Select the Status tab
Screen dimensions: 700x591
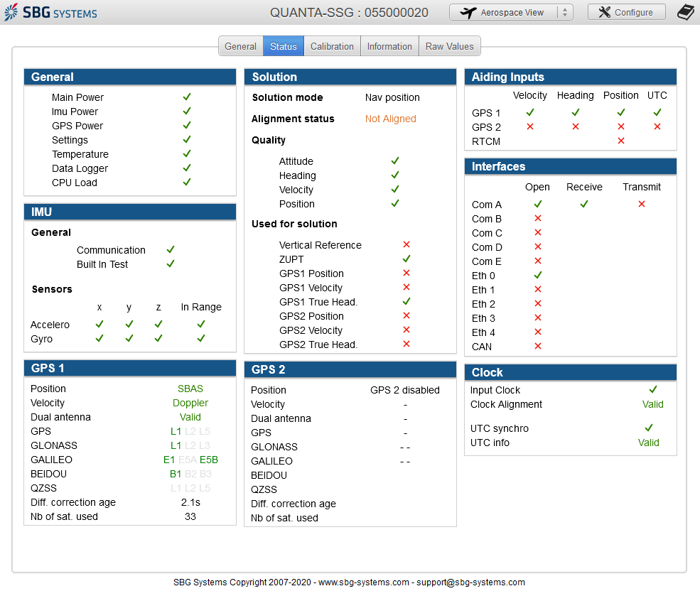click(284, 46)
